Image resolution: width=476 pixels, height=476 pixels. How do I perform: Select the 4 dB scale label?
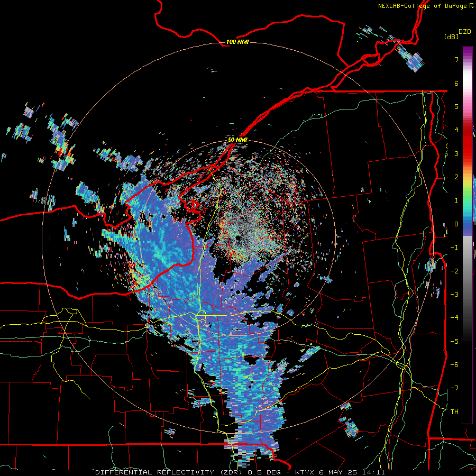[x=456, y=130]
